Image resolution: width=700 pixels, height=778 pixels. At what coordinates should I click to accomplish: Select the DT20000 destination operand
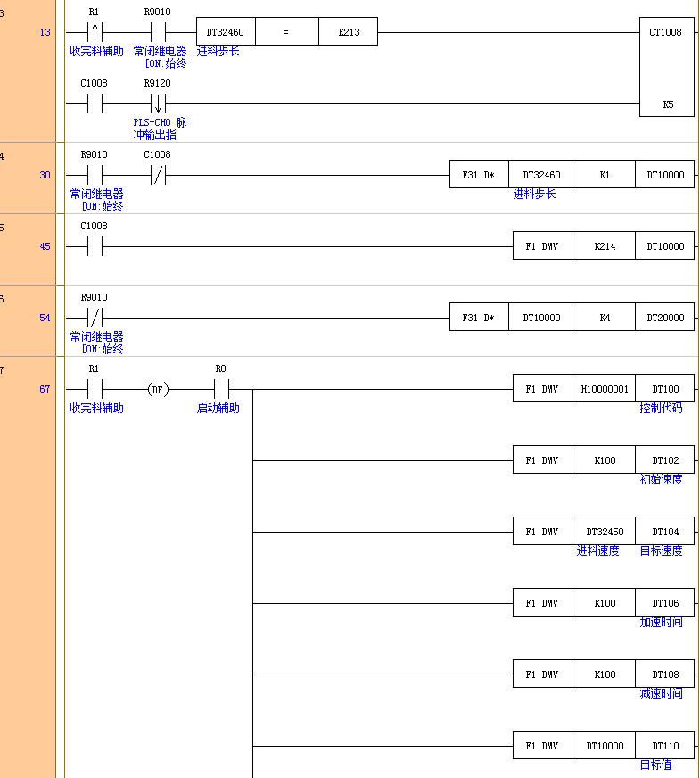[x=665, y=318]
